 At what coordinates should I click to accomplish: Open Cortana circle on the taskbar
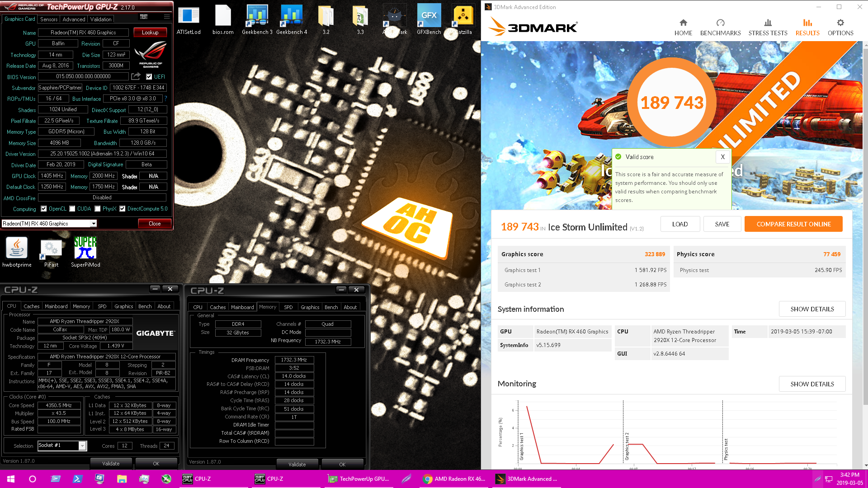pyautogui.click(x=33, y=479)
